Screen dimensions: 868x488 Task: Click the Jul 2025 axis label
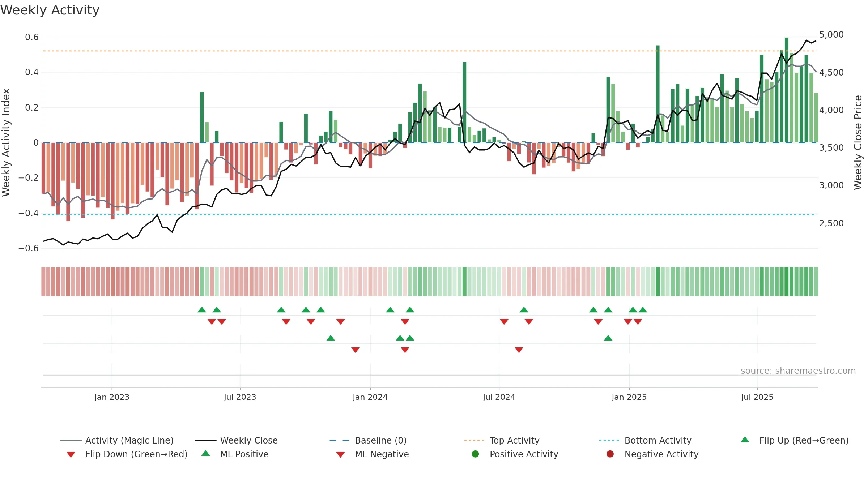click(757, 397)
